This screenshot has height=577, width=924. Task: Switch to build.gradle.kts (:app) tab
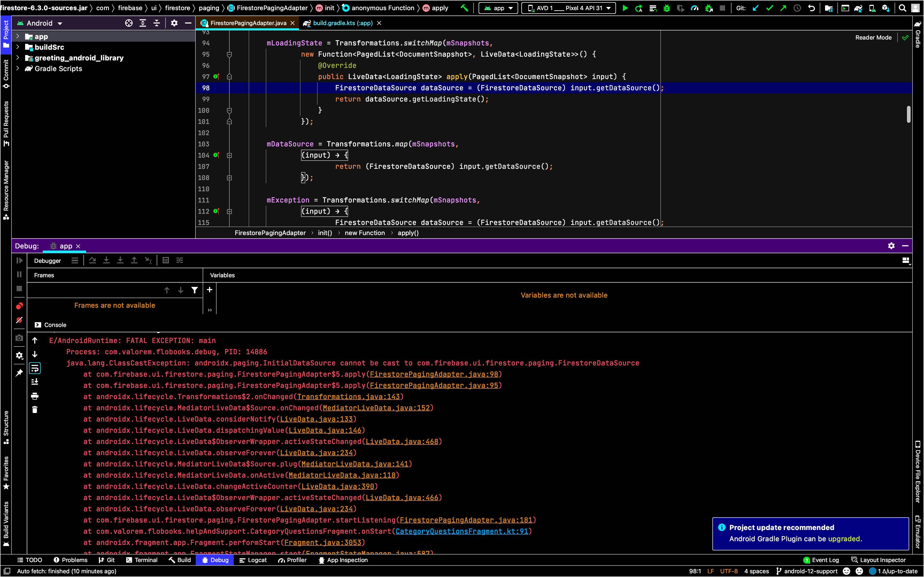[x=342, y=23]
